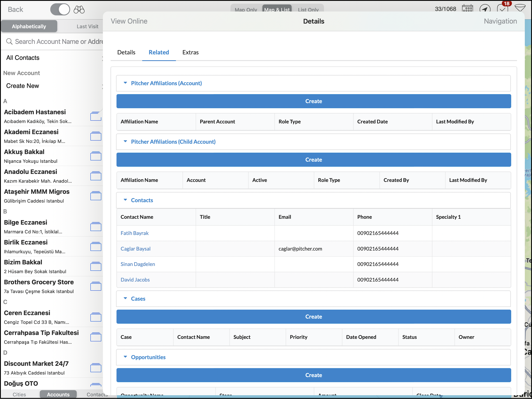This screenshot has width=532, height=399.
Task: Toggle the switch next to Back
Action: click(60, 10)
